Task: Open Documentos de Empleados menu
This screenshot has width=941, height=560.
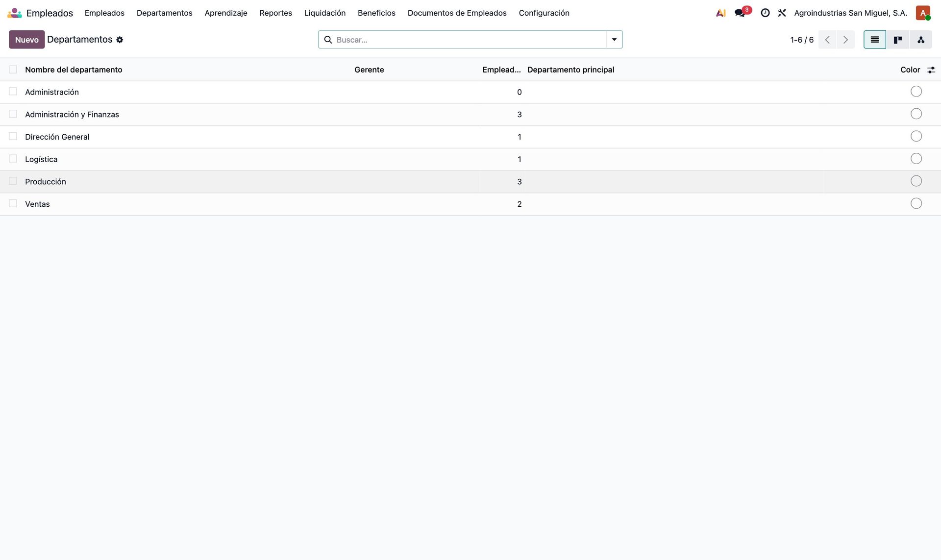Action: point(457,13)
